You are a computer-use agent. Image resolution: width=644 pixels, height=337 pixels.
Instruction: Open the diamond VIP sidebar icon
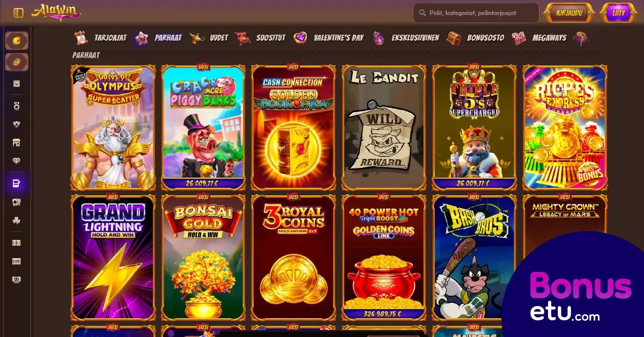(x=17, y=161)
